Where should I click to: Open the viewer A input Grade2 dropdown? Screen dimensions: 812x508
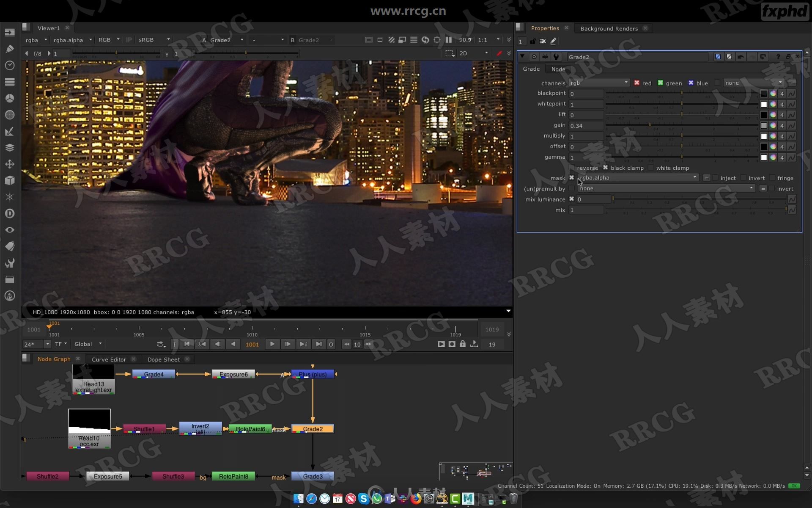(226, 40)
